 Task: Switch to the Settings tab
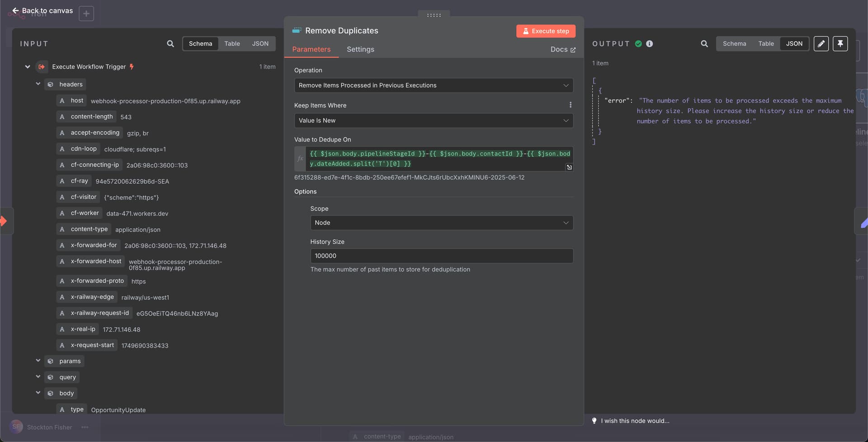[360, 49]
